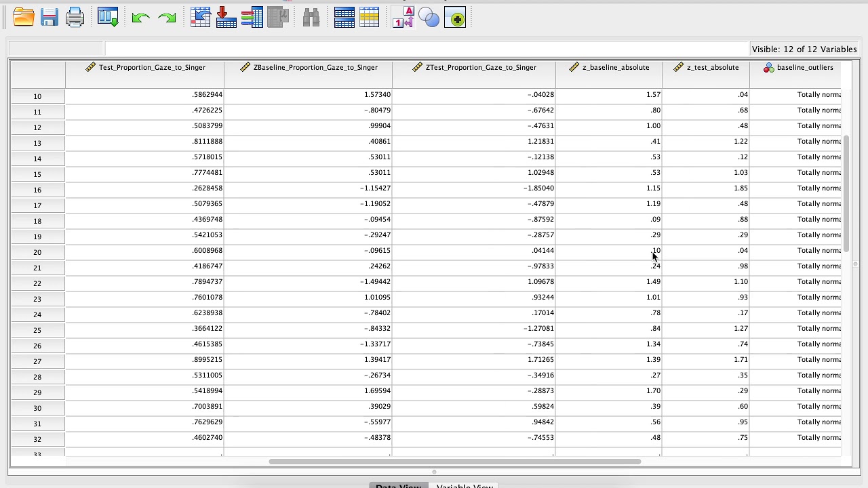The width and height of the screenshot is (868, 488).
Task: Open Find with the binoculars icon
Action: coord(311,18)
